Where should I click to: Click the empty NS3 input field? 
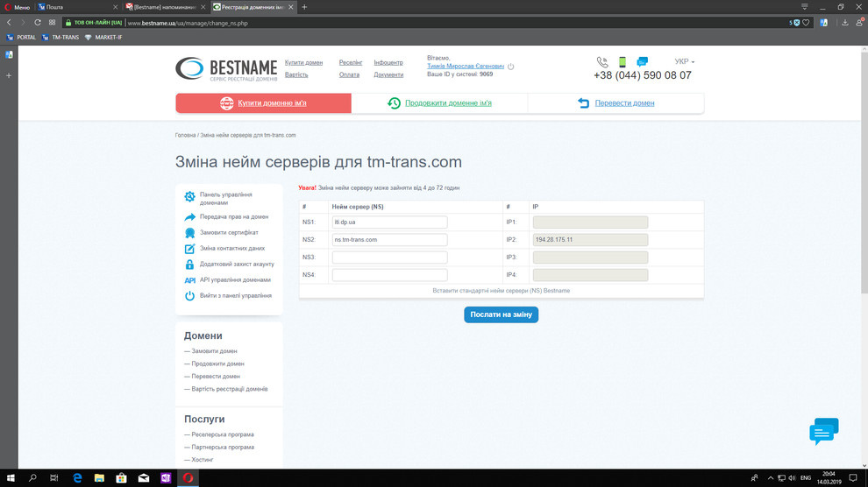point(389,258)
